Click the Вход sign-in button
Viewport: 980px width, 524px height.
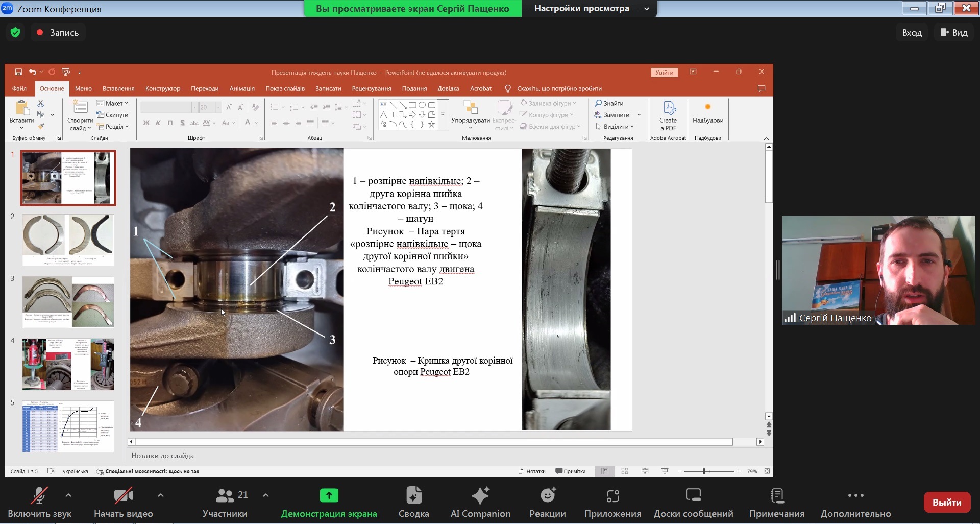[x=912, y=33]
